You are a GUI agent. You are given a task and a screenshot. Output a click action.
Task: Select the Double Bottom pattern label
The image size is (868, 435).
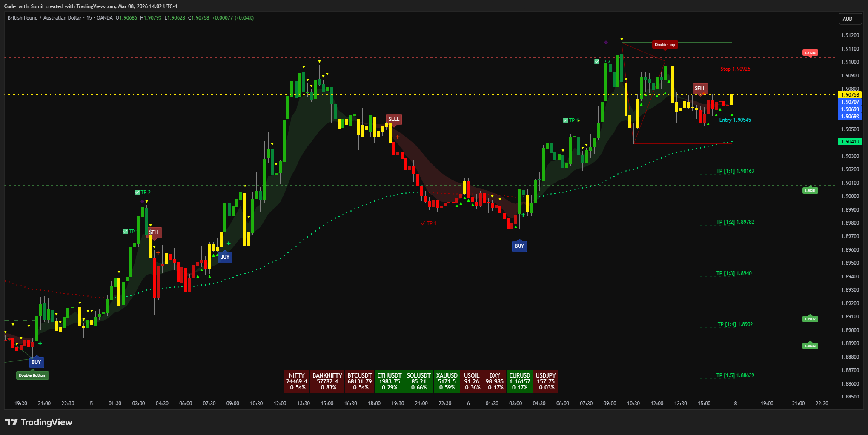point(32,375)
